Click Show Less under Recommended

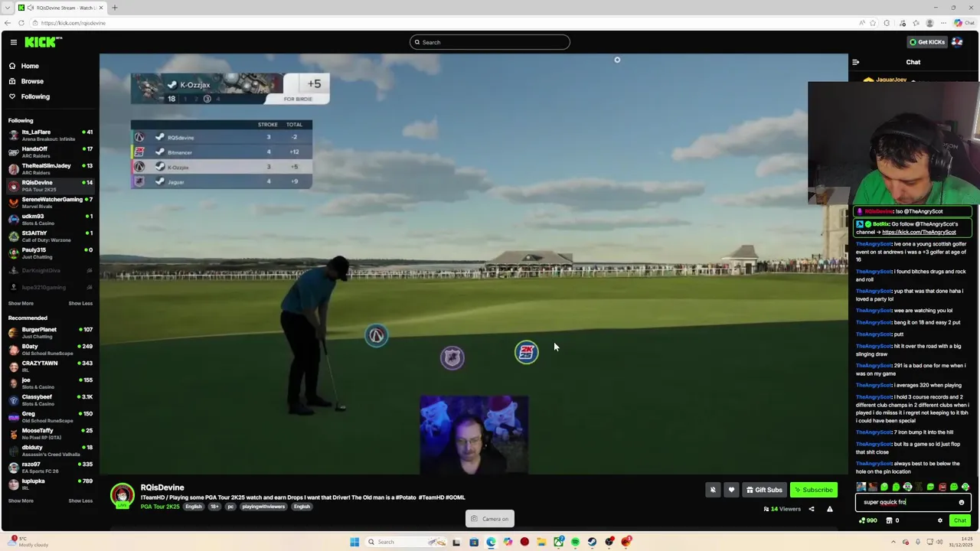(x=80, y=500)
